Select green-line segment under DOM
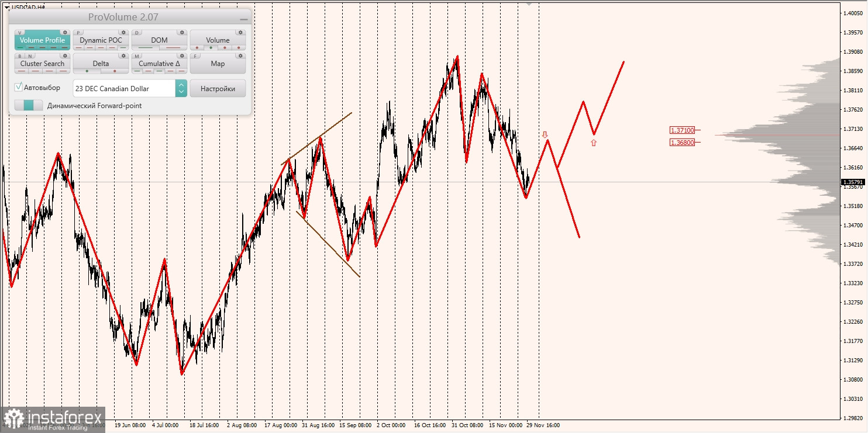Viewport: 868px width, 433px height. [145, 47]
